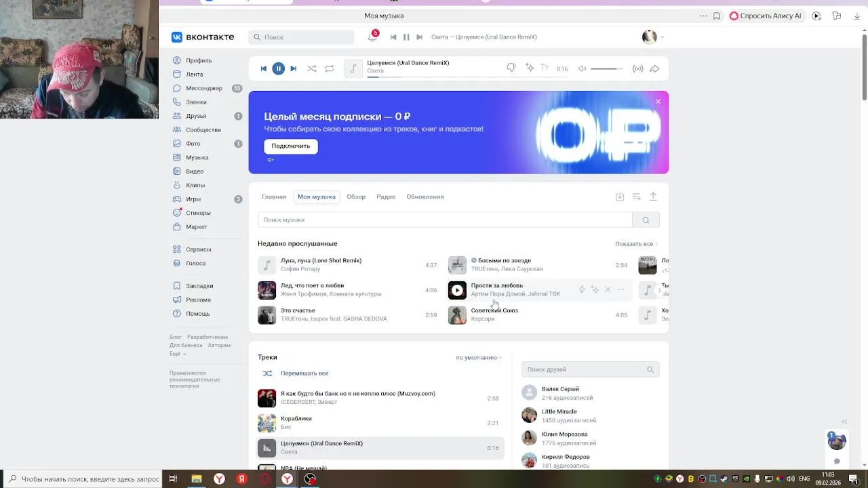Open Маркет in the sidebar
Viewport: 868px width, 488px height.
coord(196,227)
